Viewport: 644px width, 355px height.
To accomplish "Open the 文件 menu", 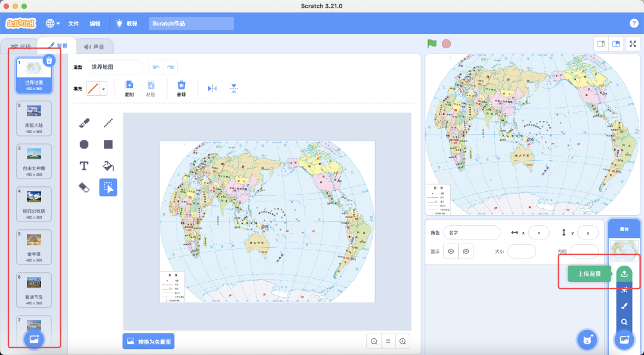I will [x=73, y=23].
